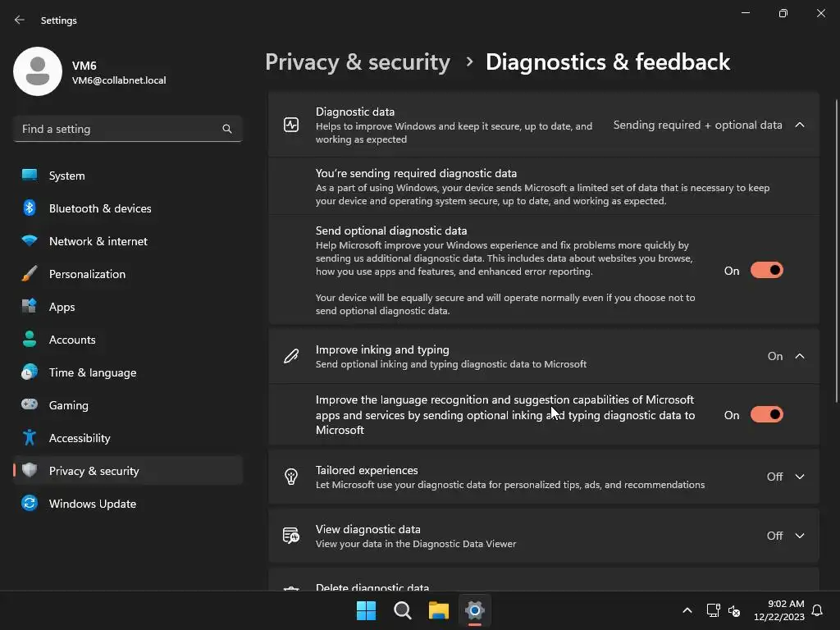Expand the Tailored experiences chevron
The height and width of the screenshot is (630, 840).
800,477
